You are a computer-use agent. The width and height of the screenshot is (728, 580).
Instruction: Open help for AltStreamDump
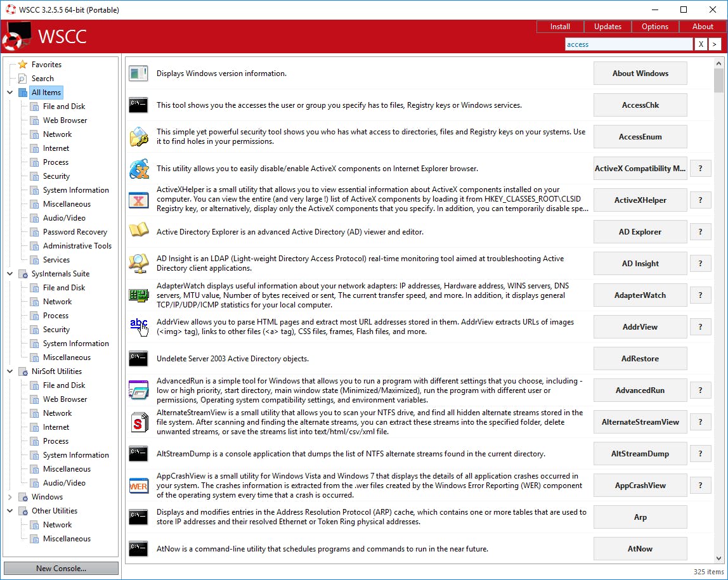700,454
